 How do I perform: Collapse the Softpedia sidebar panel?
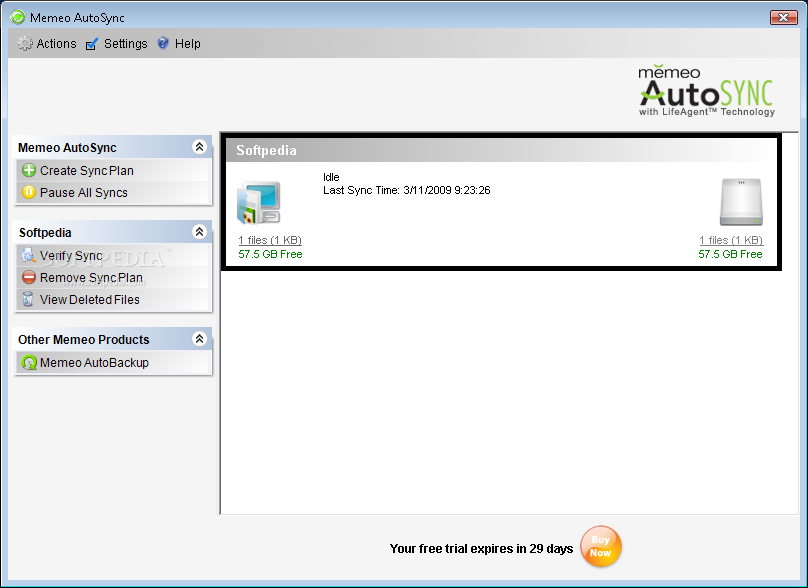tap(199, 232)
